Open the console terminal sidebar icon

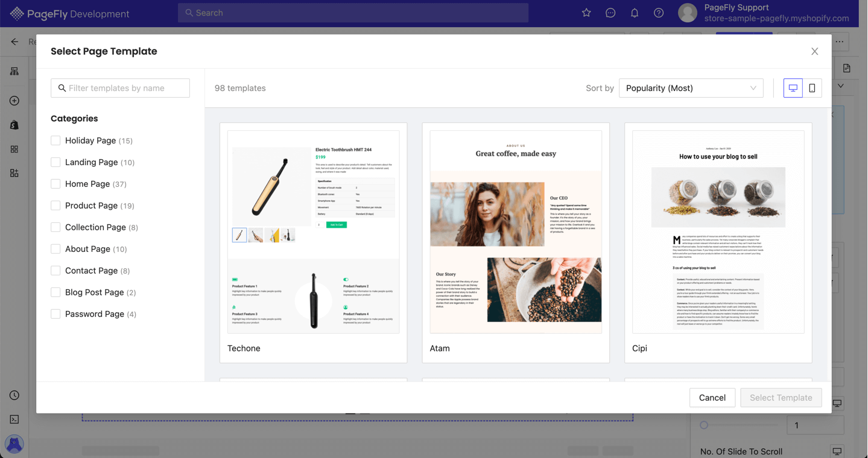(x=14, y=419)
